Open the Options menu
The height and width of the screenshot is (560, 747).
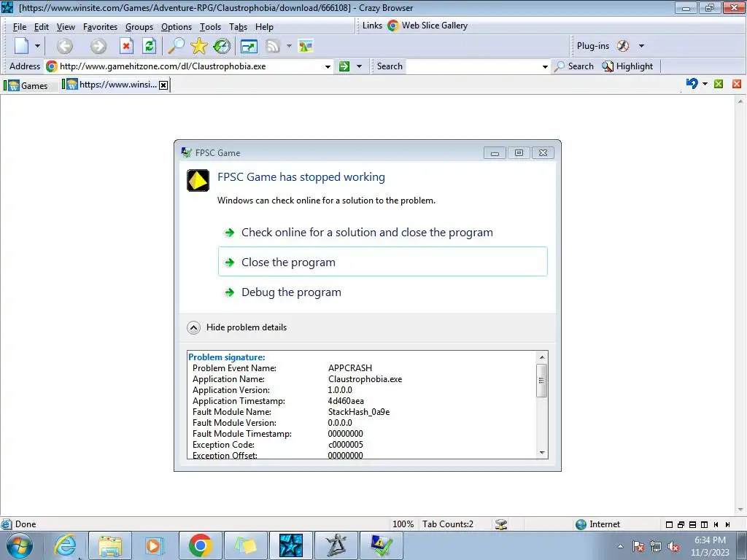click(x=177, y=27)
